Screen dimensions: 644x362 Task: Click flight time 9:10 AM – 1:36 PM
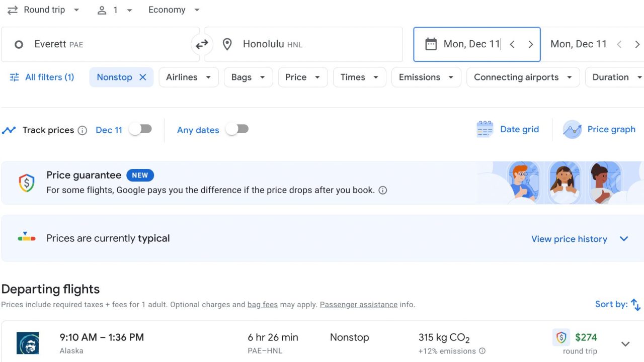point(102,337)
